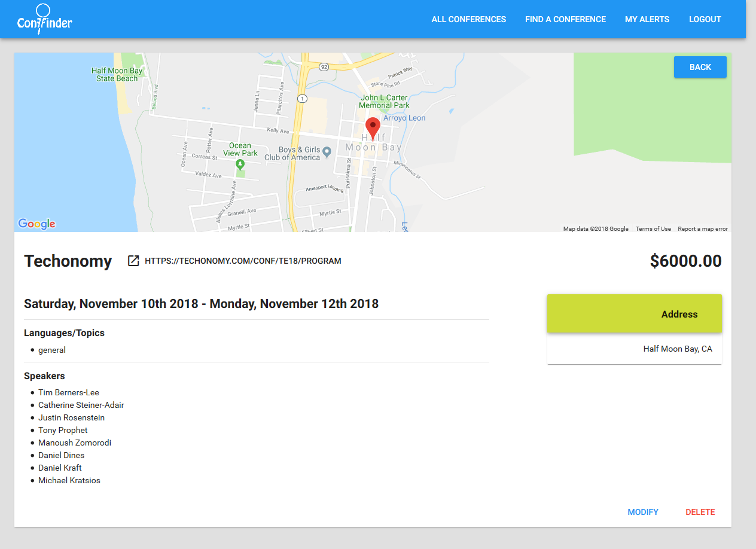The image size is (756, 549).
Task: Click speaker Catherine Steiner-Adair
Action: point(81,405)
